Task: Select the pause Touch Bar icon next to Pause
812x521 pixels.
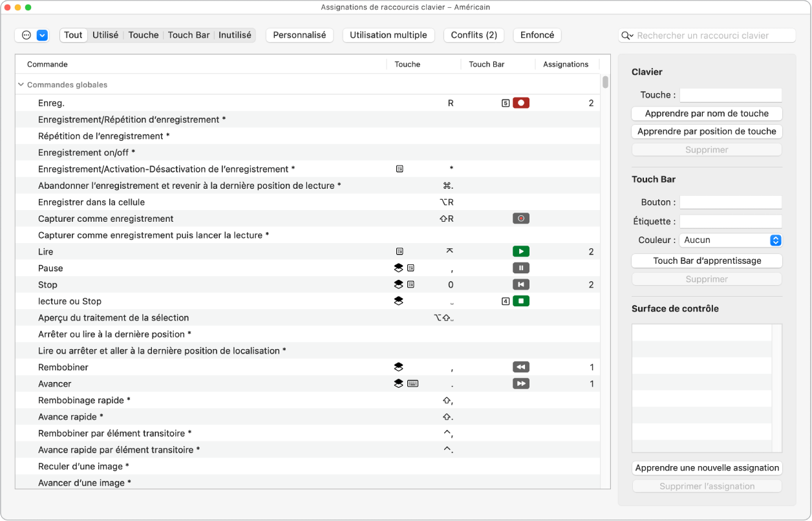Action: click(521, 268)
